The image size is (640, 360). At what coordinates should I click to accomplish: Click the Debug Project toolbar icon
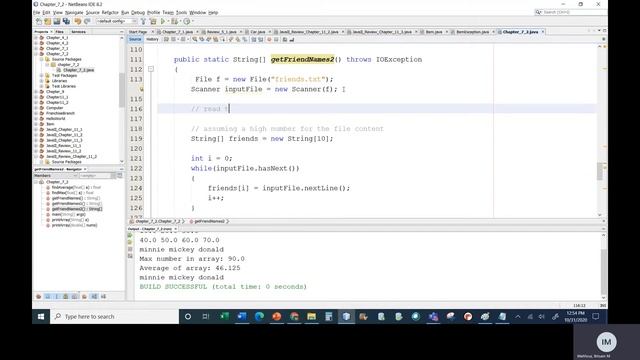(175, 21)
